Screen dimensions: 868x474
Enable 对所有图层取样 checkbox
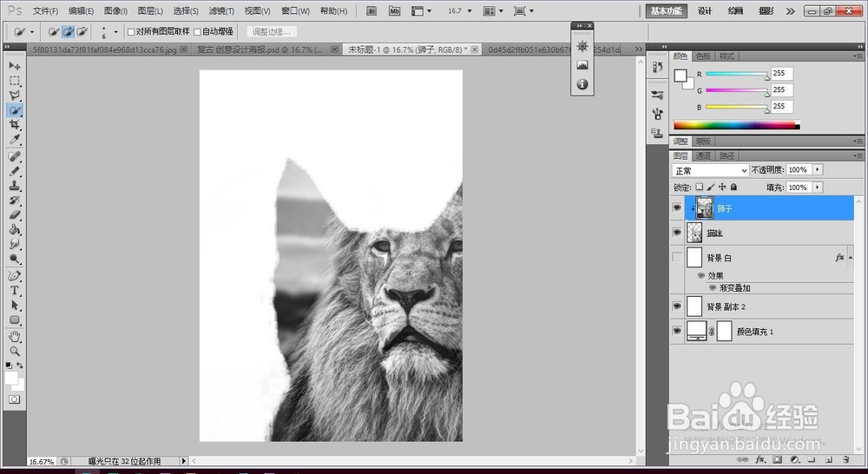pos(131,32)
